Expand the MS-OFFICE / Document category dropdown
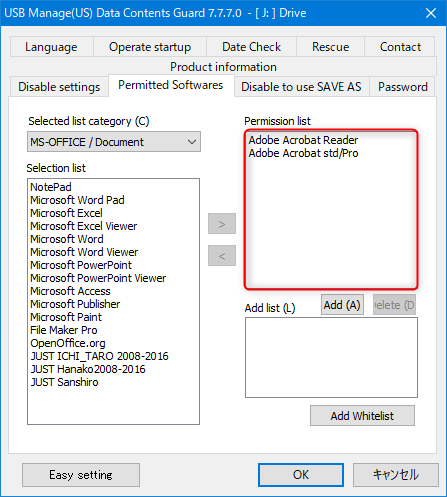This screenshot has height=497, width=447. (x=114, y=142)
